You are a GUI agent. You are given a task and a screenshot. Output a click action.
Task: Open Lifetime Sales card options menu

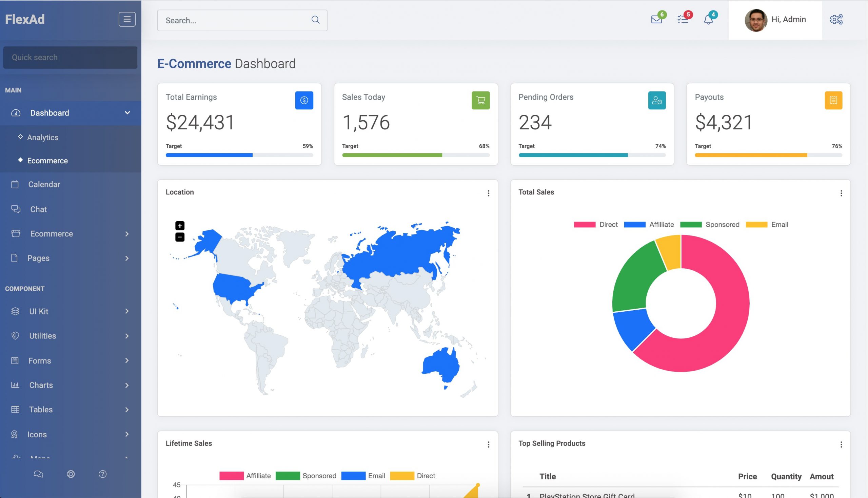pyautogui.click(x=489, y=444)
